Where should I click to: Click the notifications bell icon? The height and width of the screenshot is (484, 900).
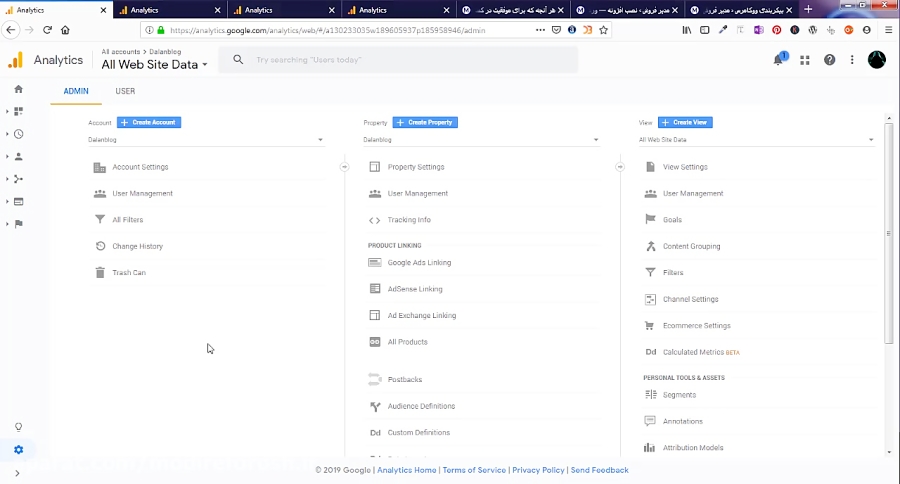point(778,60)
